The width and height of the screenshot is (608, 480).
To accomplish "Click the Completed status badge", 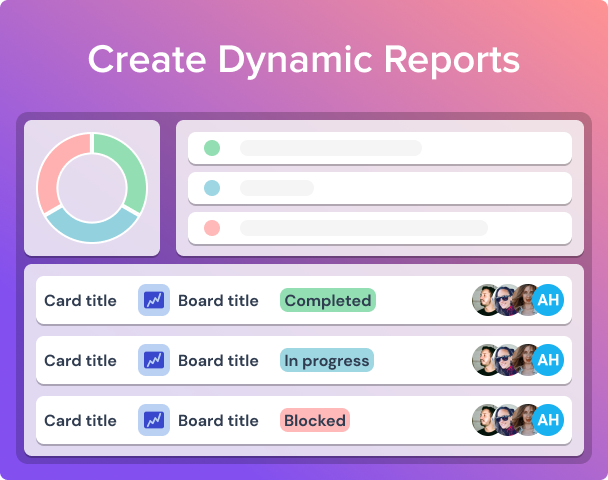I will pos(328,300).
